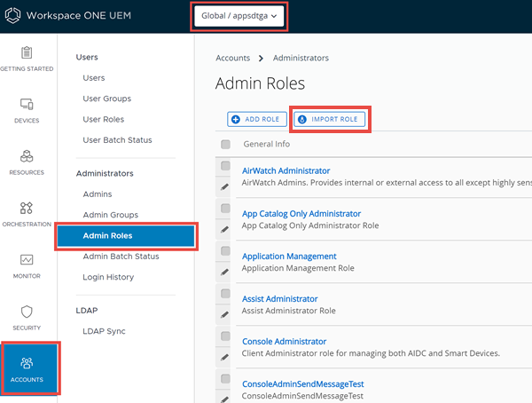
Task: Edit Assist Administrator role via pencil icon
Action: point(224,314)
